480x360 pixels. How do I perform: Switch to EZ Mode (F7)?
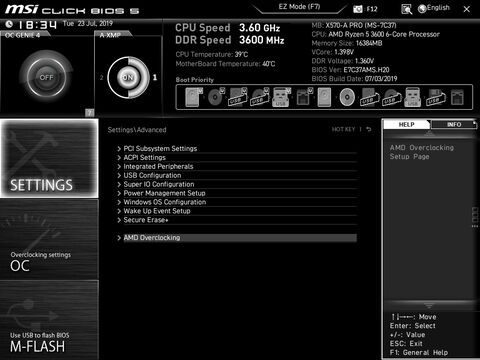(x=299, y=7)
